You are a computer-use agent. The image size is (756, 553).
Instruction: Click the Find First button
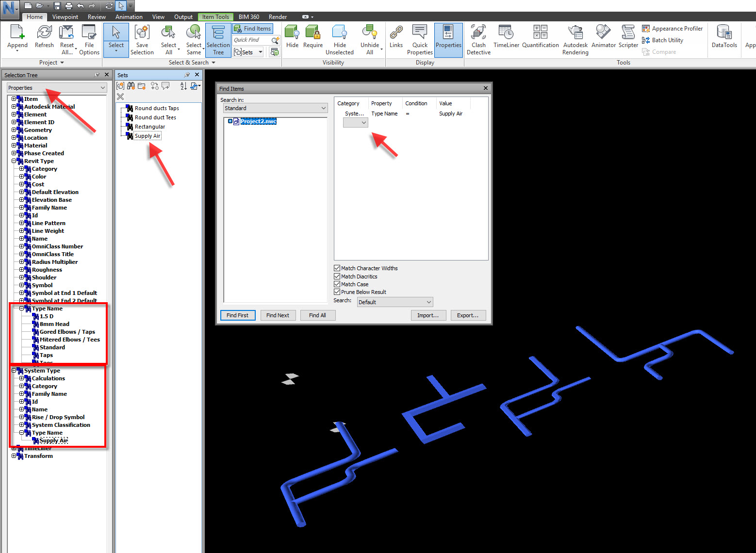[237, 315]
